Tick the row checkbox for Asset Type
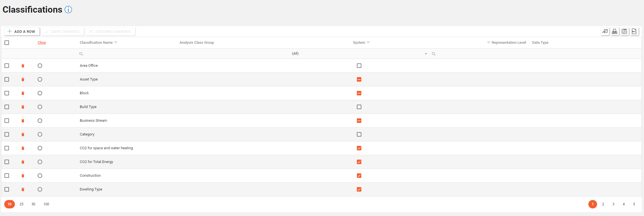Viewport: 644px width, 216px height. point(7,79)
